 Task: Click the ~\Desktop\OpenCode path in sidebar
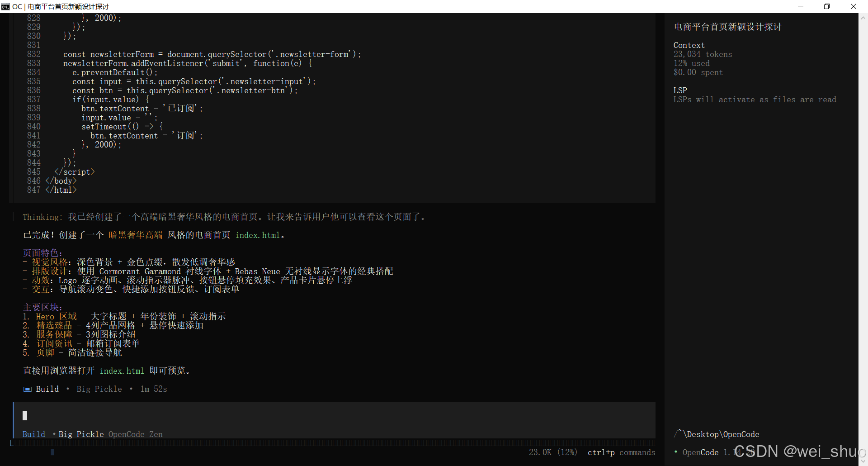click(717, 434)
